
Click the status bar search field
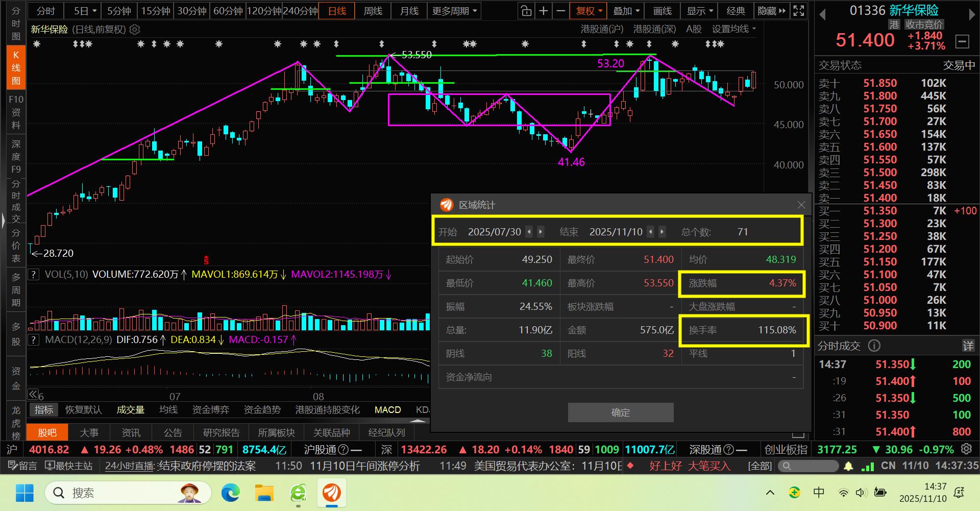[x=808, y=466]
